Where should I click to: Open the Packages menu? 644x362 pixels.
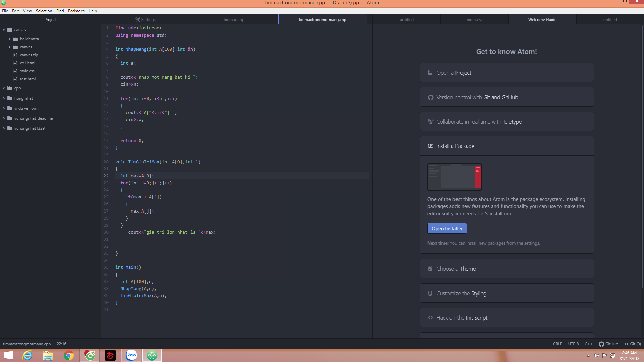point(76,11)
